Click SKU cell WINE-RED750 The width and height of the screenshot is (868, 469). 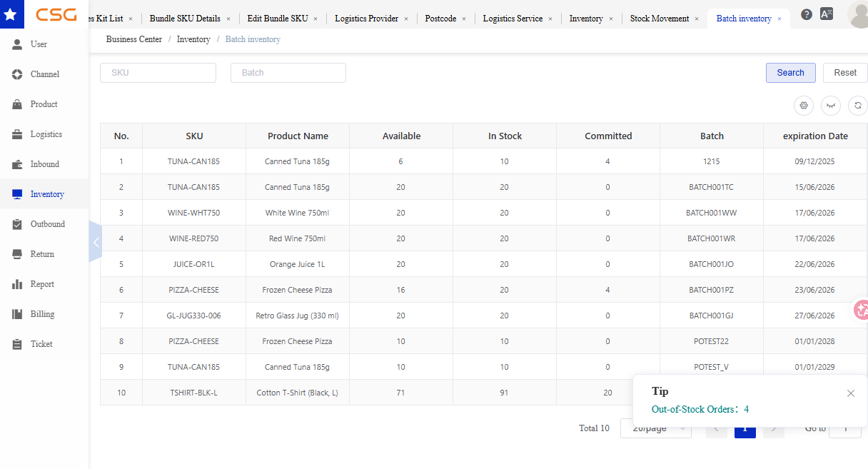coord(194,238)
